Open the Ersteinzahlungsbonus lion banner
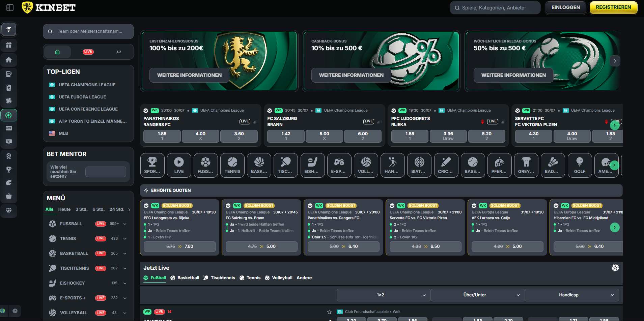This screenshot has height=321, width=644. pos(219,61)
